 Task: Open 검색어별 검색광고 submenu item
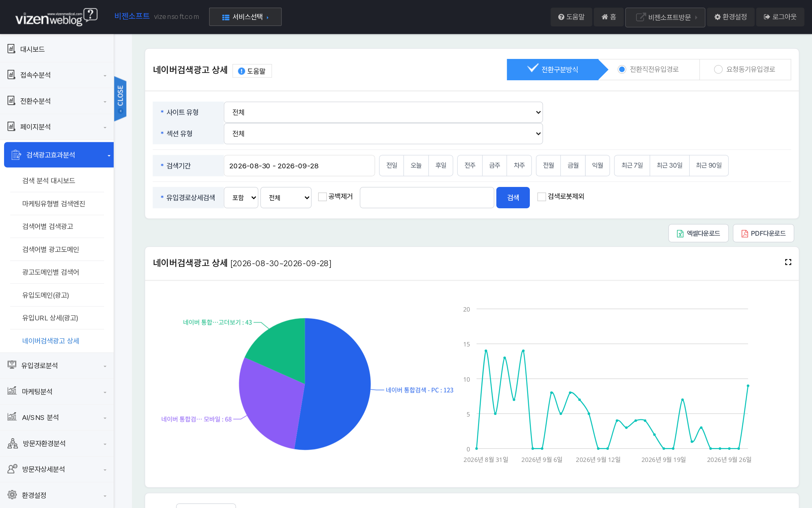pos(48,226)
